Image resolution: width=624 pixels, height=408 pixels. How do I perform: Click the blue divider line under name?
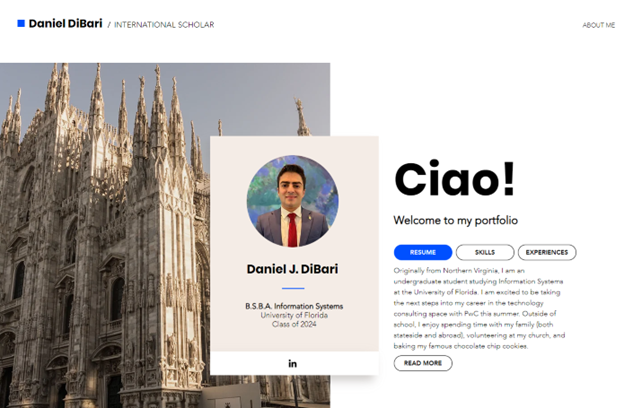(293, 288)
